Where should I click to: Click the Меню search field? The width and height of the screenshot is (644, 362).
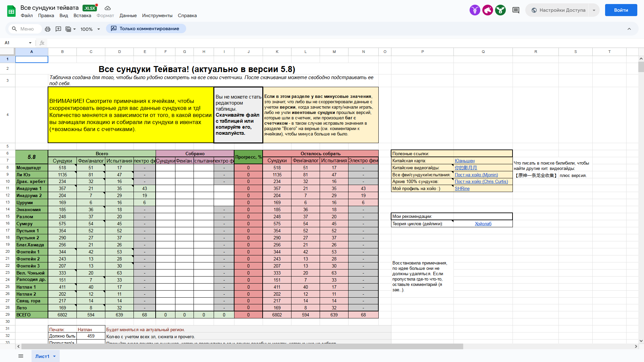coord(27,29)
